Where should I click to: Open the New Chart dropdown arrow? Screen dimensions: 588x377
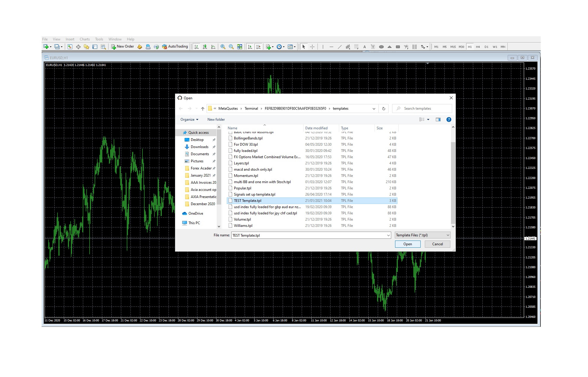tap(51, 47)
